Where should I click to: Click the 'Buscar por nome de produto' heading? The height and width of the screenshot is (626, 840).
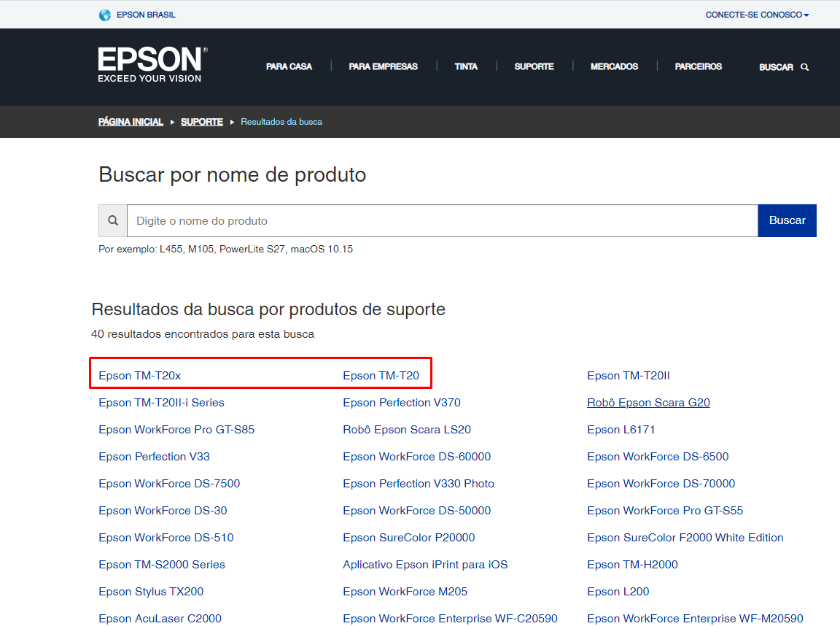pyautogui.click(x=233, y=174)
